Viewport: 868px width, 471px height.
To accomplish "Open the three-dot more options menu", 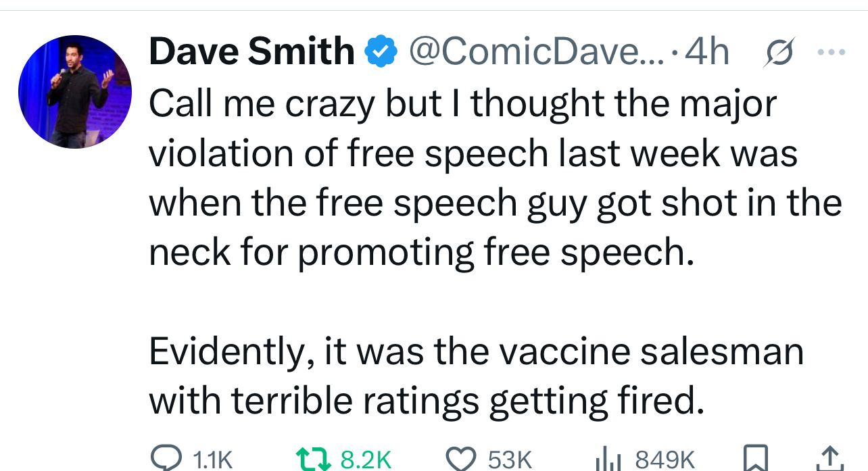I will coord(831,51).
